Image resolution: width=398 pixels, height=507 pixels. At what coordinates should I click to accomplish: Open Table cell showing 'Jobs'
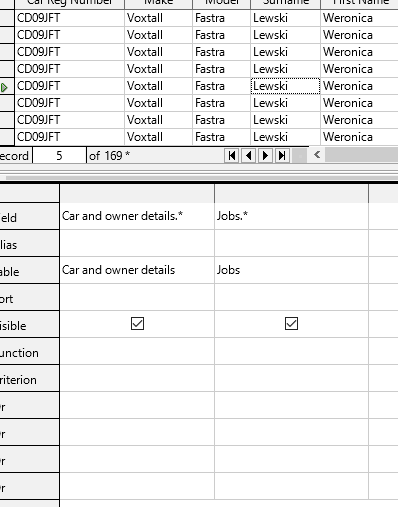[x=291, y=270]
